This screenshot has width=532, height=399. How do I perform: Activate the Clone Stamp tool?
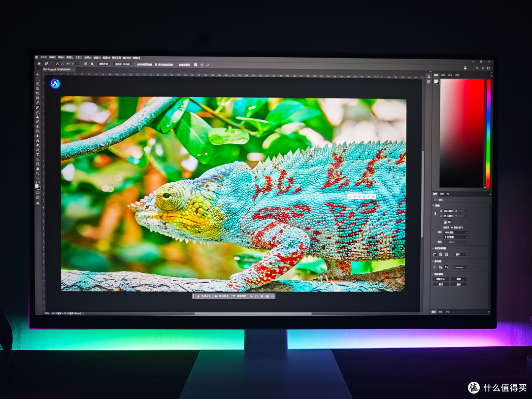click(x=37, y=117)
